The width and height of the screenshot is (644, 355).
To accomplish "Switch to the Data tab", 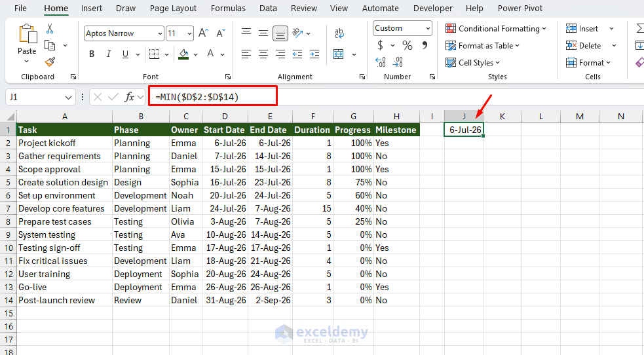I will tap(268, 9).
